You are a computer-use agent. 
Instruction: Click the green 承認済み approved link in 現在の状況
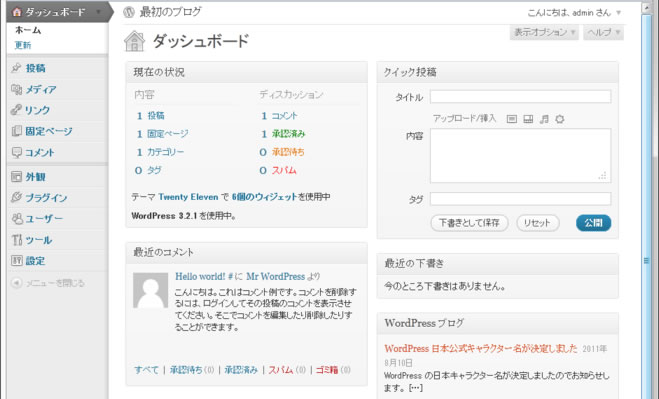288,134
